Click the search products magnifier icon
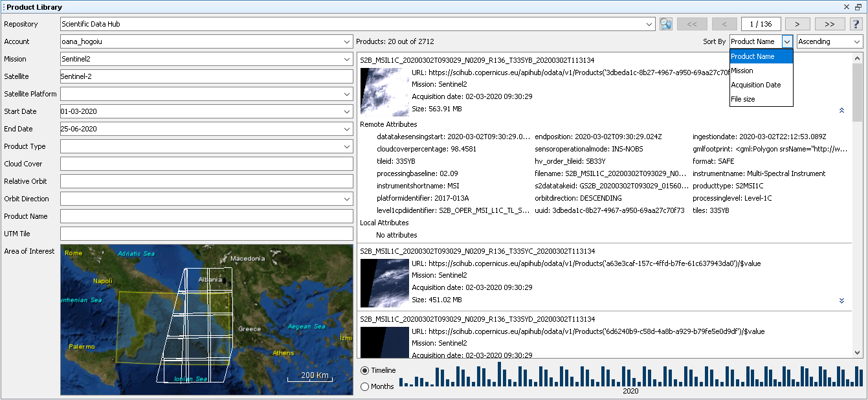The height and width of the screenshot is (400, 868). coord(666,24)
